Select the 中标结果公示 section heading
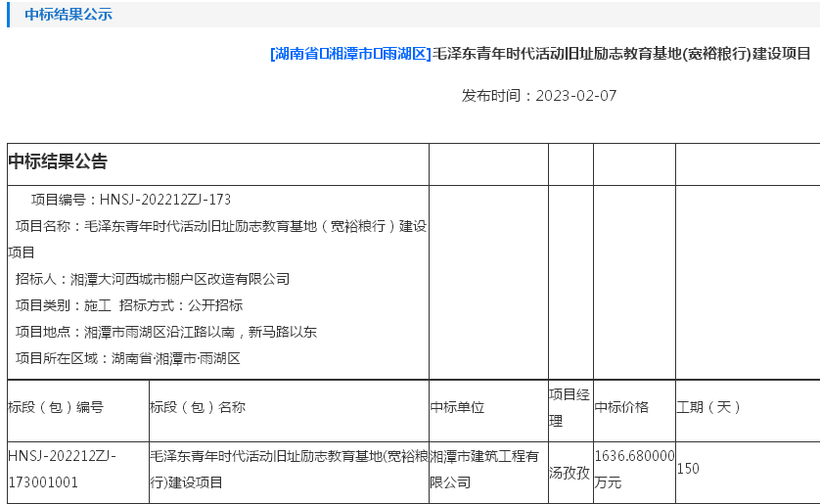Image resolution: width=820 pixels, height=504 pixels. tap(68, 14)
